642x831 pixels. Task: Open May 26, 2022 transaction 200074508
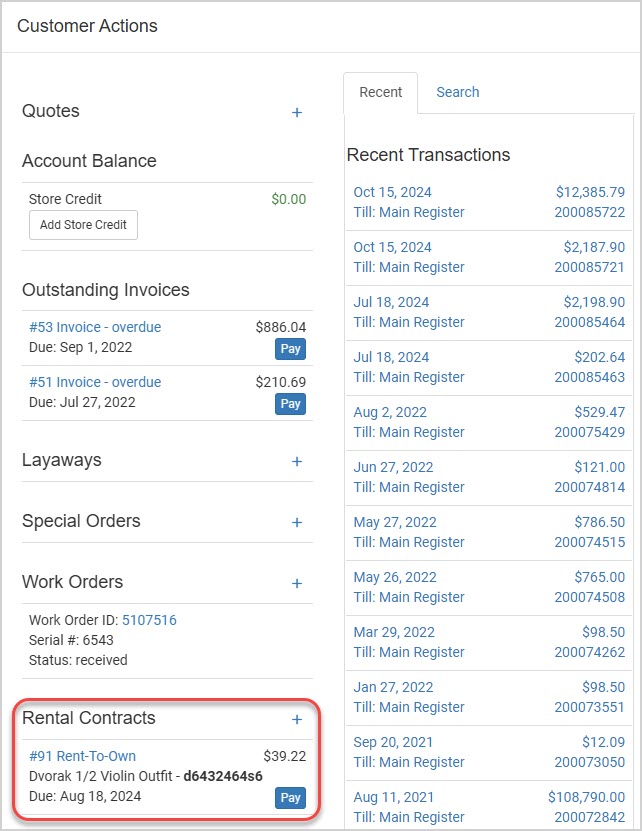coord(489,587)
